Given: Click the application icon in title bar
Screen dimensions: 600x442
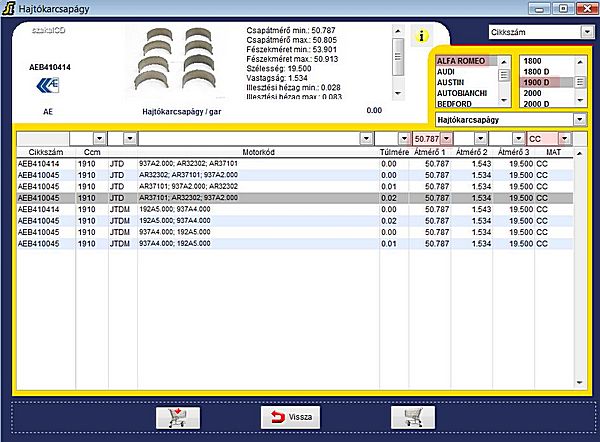Looking at the screenshot, I should (x=8, y=8).
